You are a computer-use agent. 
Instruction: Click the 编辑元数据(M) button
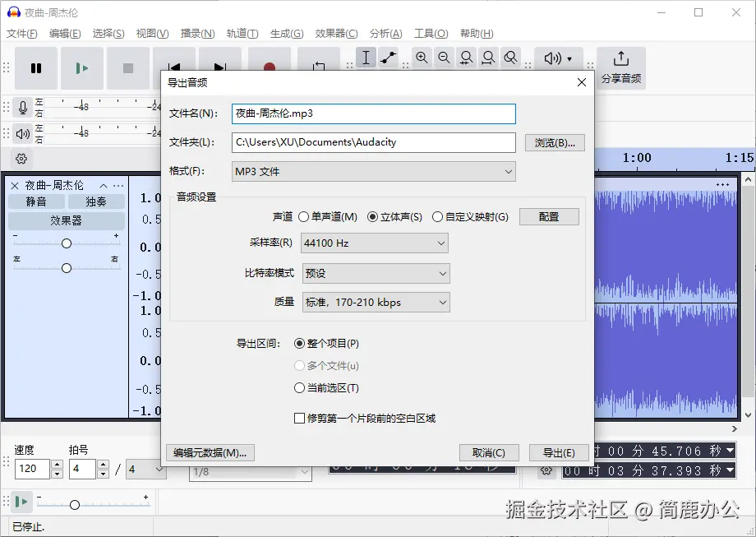211,452
